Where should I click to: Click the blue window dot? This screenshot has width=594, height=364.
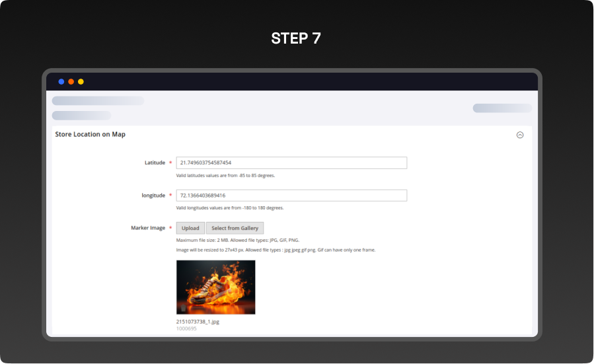[x=61, y=82]
